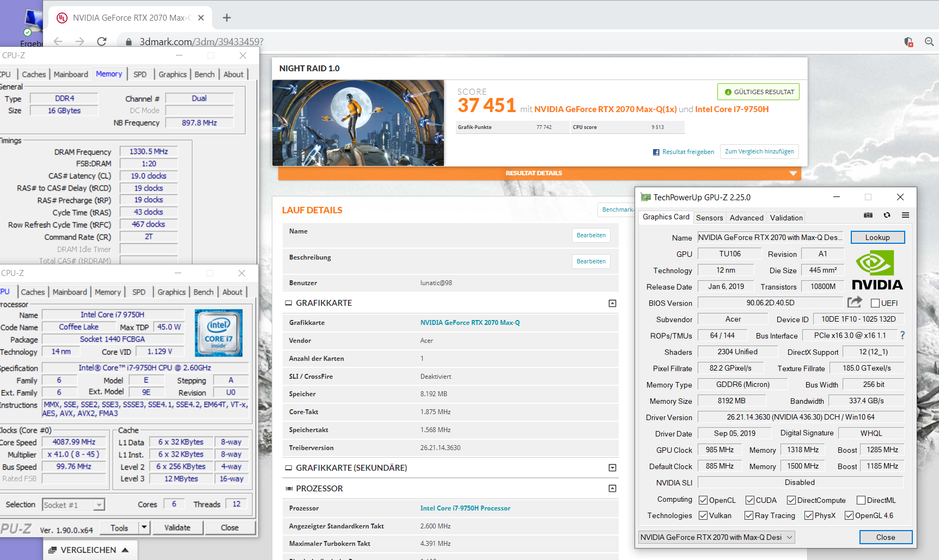Click Zum Vergleich hinzufügen button
Image resolution: width=939 pixels, height=560 pixels.
(x=759, y=151)
